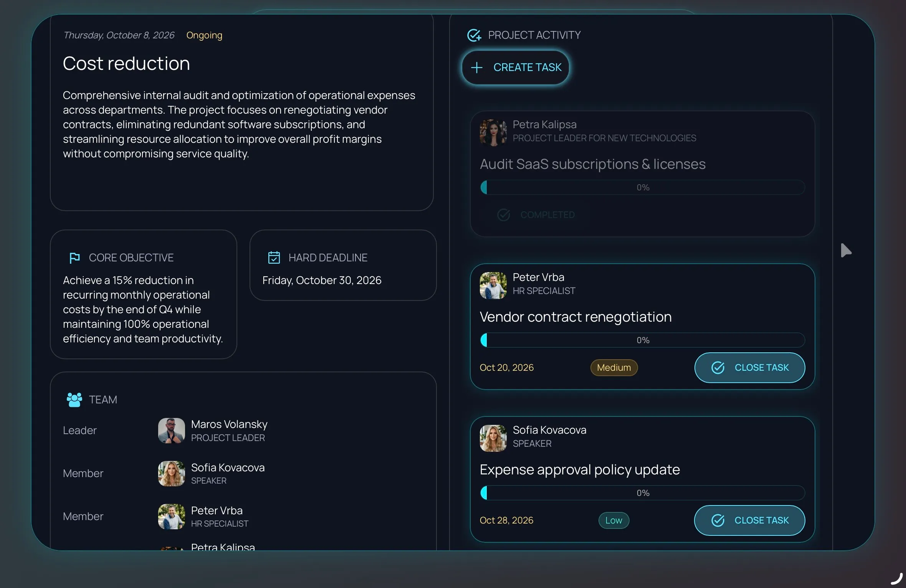The image size is (906, 588).
Task: Click Petra Kalipsa's avatar in Audit SaaS task
Action: pos(493,132)
